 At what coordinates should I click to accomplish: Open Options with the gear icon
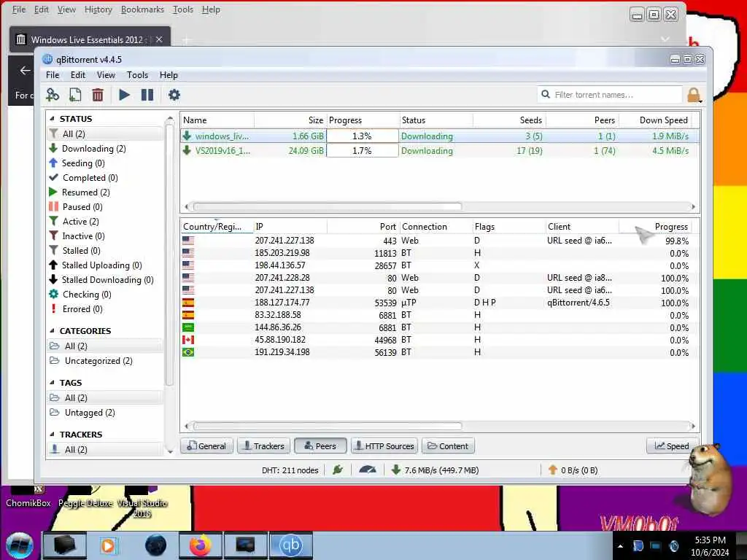(174, 95)
